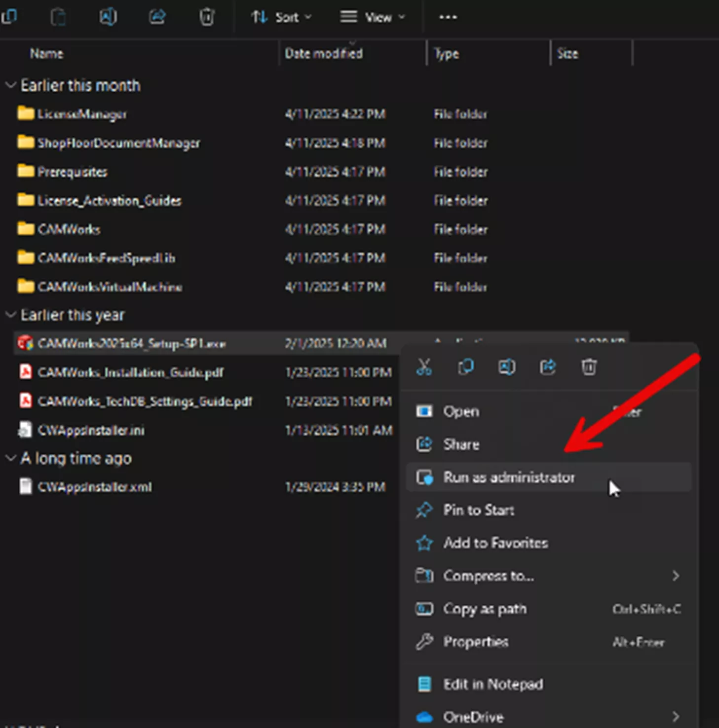Choose Edit in Notepad

coord(548,684)
